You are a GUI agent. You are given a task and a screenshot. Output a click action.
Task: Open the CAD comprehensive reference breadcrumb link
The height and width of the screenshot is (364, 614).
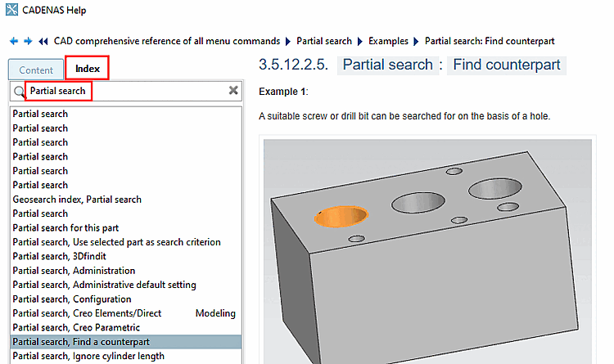tap(166, 41)
